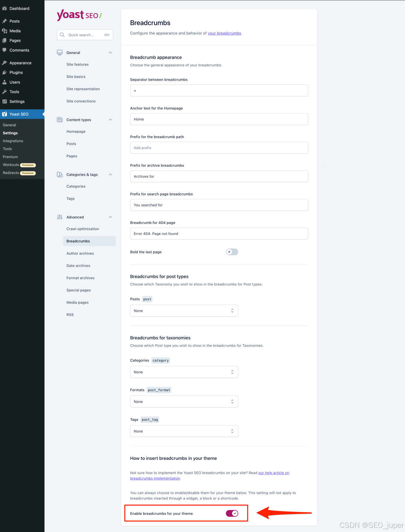The image size is (405, 532).
Task: Collapse the Categories & tags chevron
Action: tap(110, 175)
